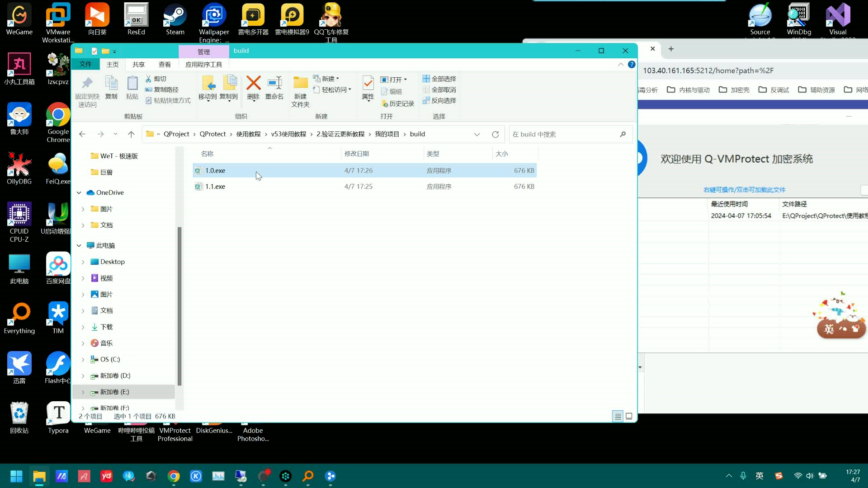The height and width of the screenshot is (488, 868).
Task: Click Copy to (复制到) ribbon icon
Action: coord(229,88)
